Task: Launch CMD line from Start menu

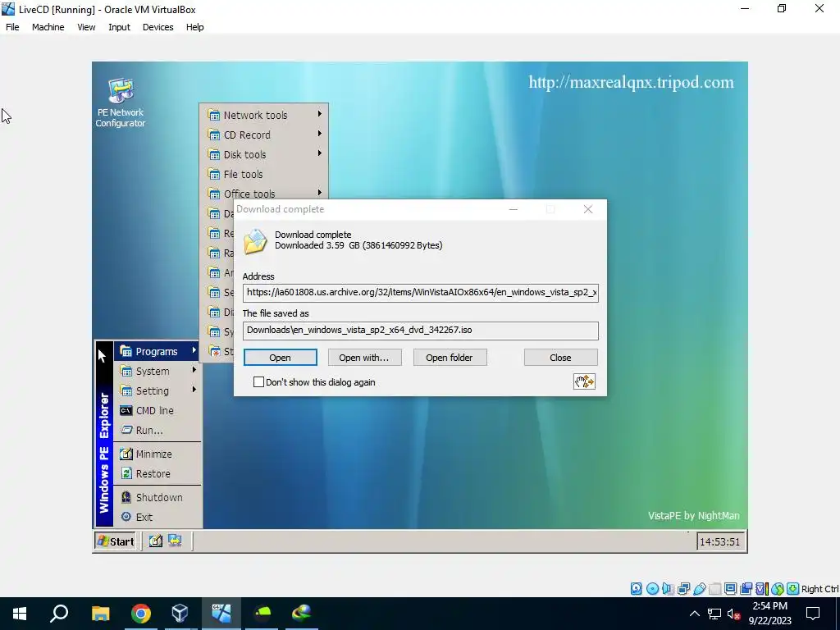Action: pyautogui.click(x=157, y=410)
